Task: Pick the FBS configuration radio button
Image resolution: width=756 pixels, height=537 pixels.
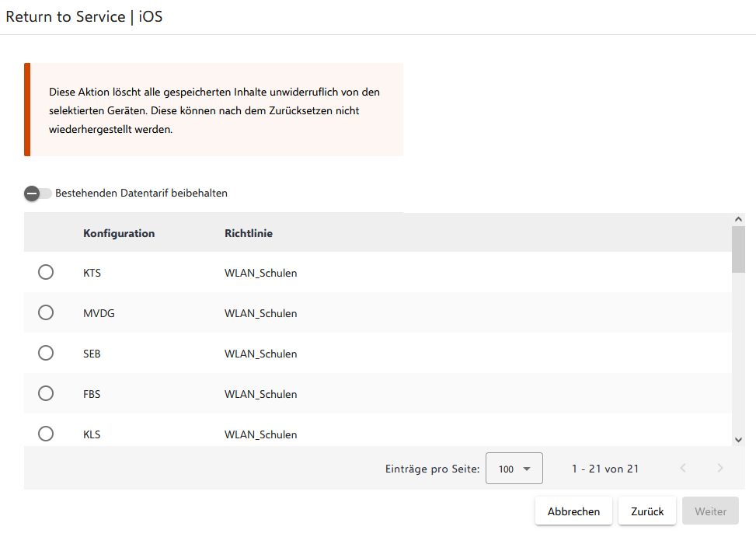Action: 46,394
